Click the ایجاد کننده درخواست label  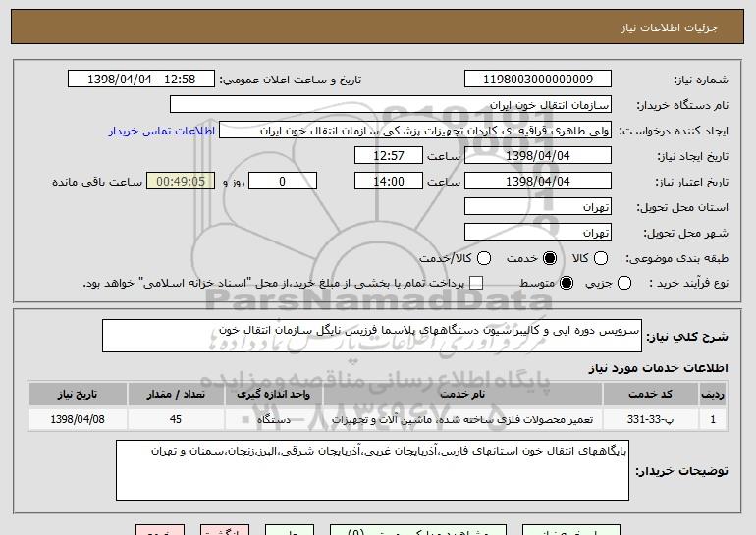[x=674, y=132]
